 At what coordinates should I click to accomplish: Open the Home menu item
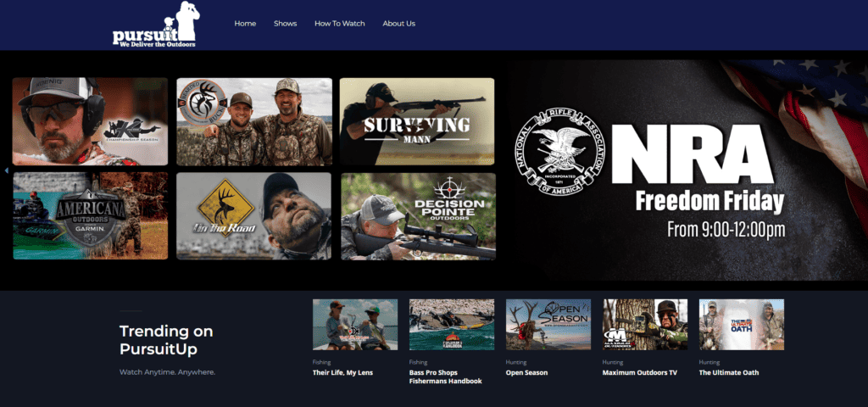click(245, 24)
